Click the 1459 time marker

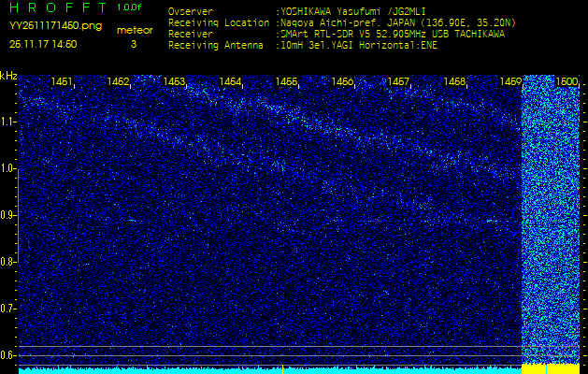(510, 82)
